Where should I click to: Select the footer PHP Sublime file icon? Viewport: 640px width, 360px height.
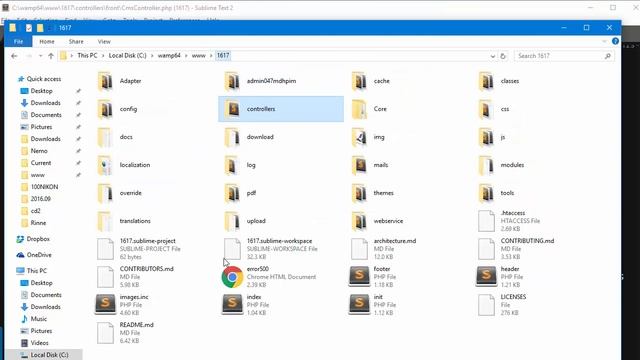359,277
